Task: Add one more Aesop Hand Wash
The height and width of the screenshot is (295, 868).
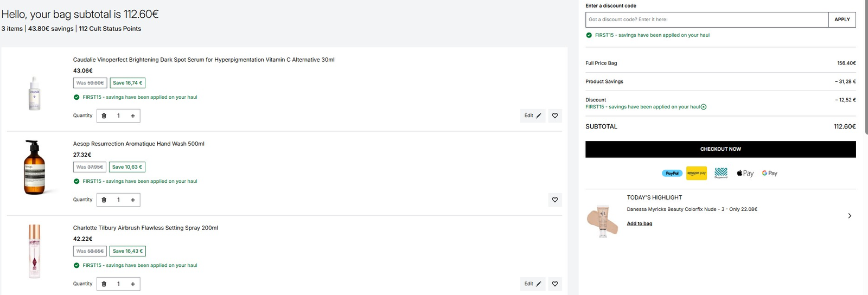Action: click(x=133, y=200)
